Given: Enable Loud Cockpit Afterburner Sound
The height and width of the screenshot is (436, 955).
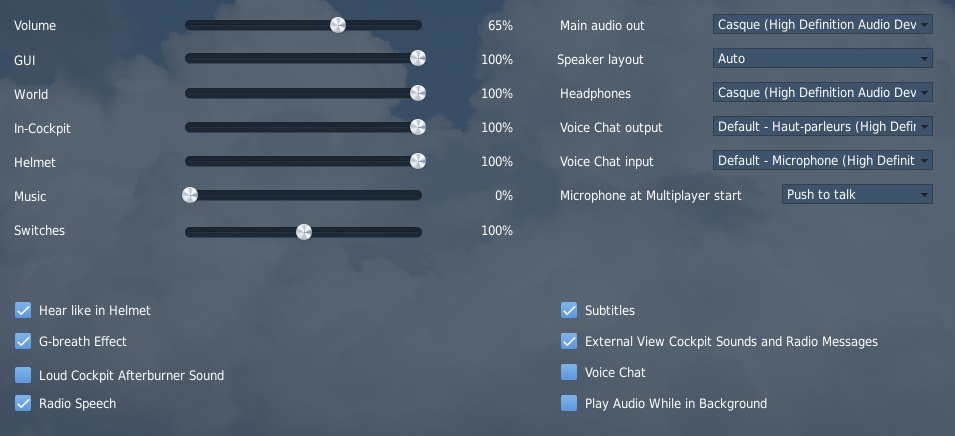Looking at the screenshot, I should point(23,375).
